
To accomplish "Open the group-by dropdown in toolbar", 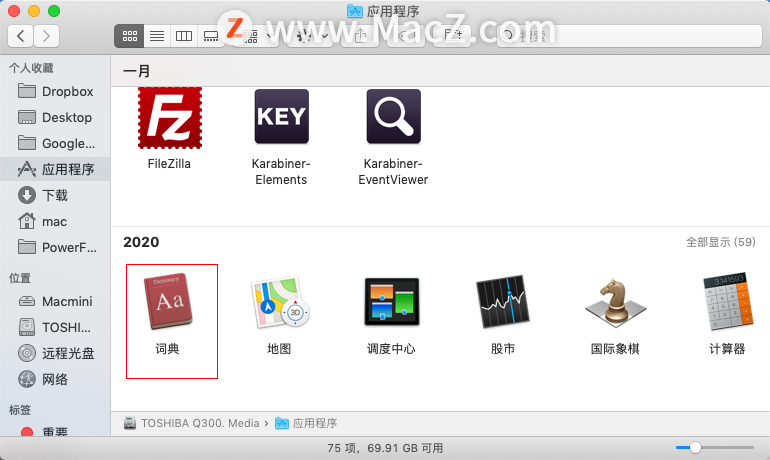I will pos(256,36).
